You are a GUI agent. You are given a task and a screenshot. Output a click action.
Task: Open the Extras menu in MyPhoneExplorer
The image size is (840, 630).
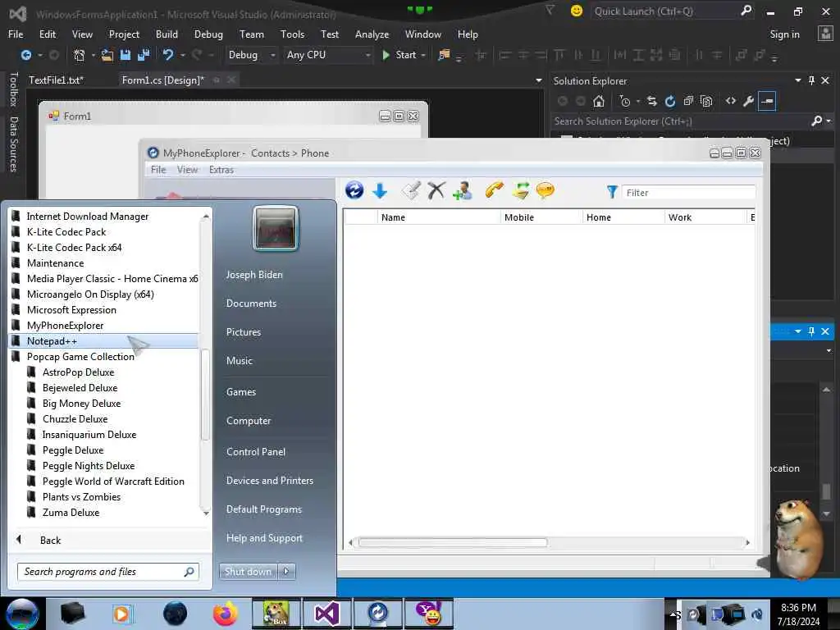tap(221, 169)
